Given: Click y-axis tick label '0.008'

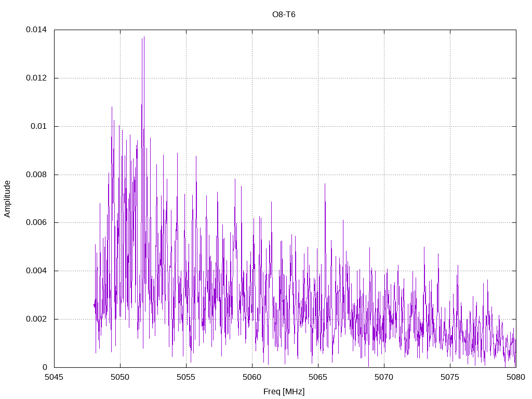Looking at the screenshot, I should coord(36,175).
